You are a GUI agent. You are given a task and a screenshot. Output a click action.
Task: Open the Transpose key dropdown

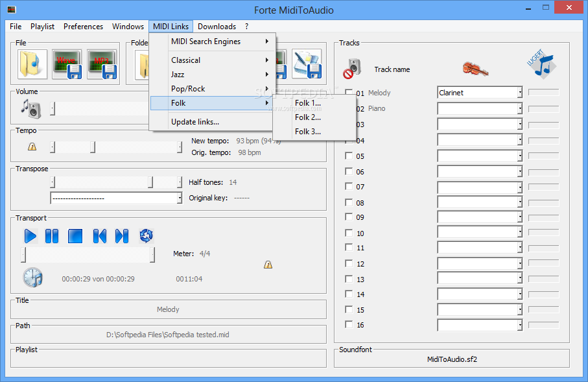click(180, 198)
